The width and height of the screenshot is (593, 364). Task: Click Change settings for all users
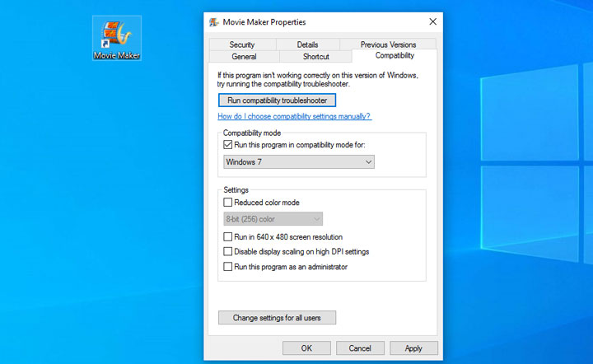pos(277,318)
